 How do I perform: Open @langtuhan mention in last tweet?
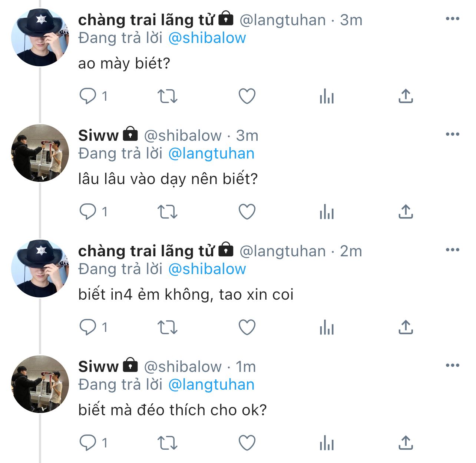[211, 385]
